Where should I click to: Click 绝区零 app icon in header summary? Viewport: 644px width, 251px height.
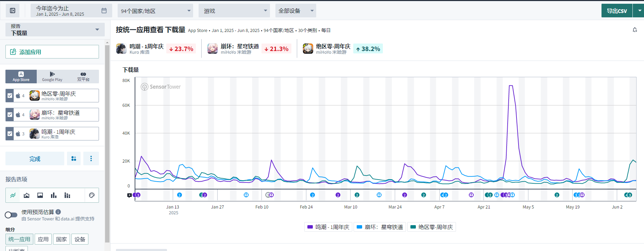click(308, 49)
